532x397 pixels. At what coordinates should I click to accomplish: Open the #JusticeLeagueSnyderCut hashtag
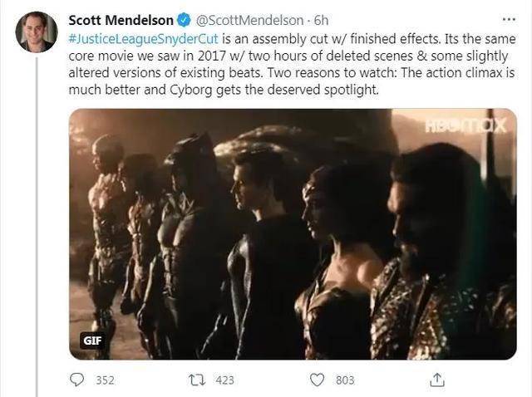pos(143,39)
